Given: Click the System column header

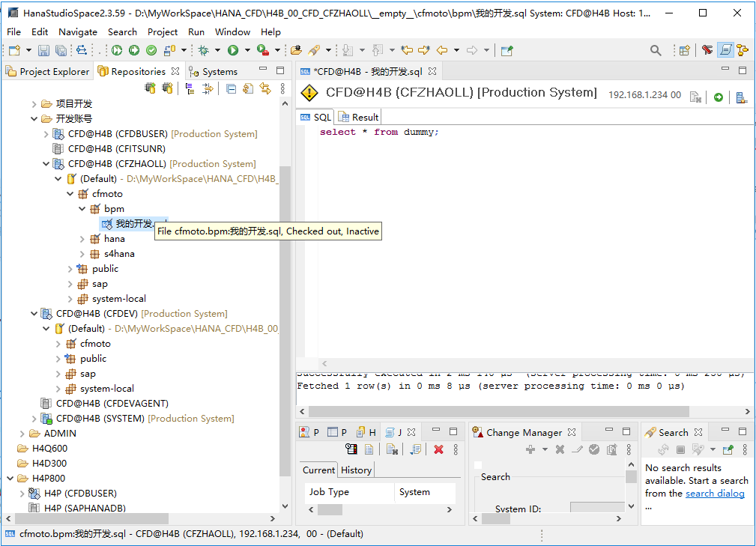Looking at the screenshot, I should click(x=426, y=491).
